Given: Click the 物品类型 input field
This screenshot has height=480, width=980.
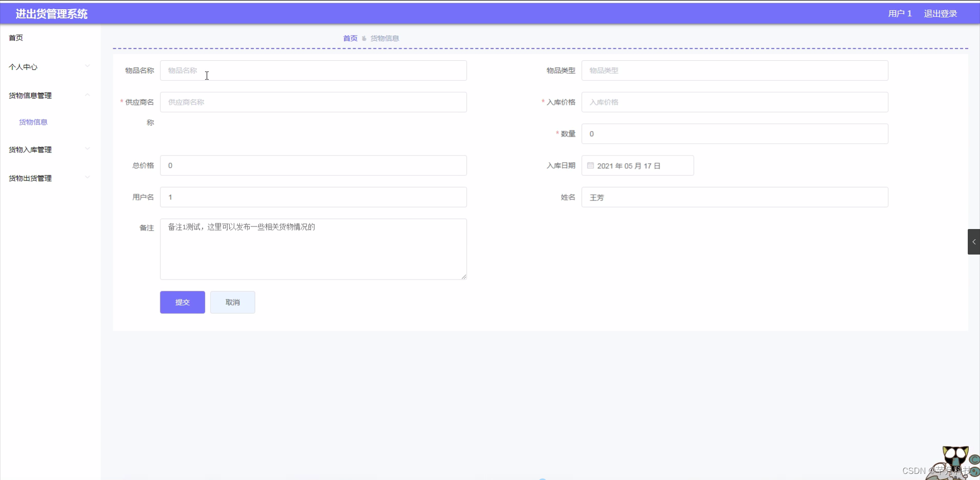Looking at the screenshot, I should (x=735, y=70).
